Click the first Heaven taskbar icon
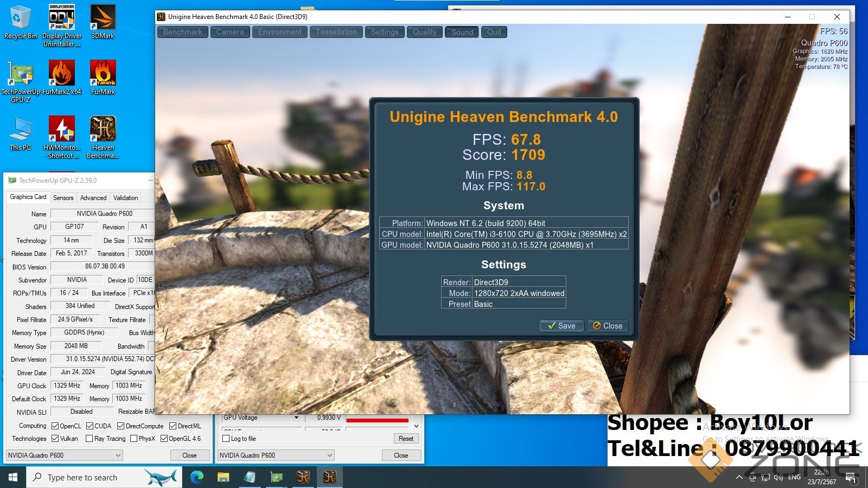The width and height of the screenshot is (868, 488). pyautogui.click(x=303, y=477)
